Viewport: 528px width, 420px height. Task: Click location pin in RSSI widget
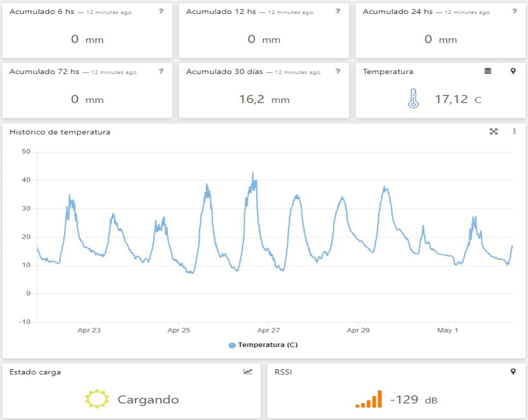coord(513,371)
